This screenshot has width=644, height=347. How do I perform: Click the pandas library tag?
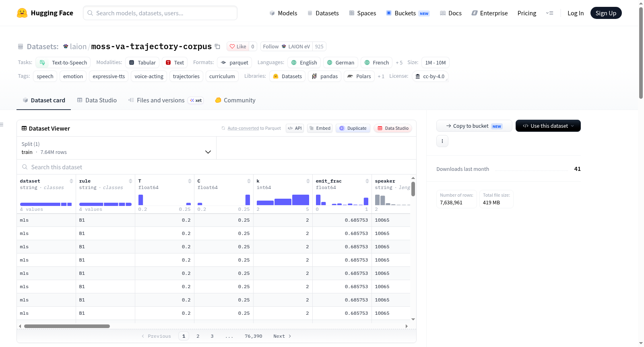(325, 76)
